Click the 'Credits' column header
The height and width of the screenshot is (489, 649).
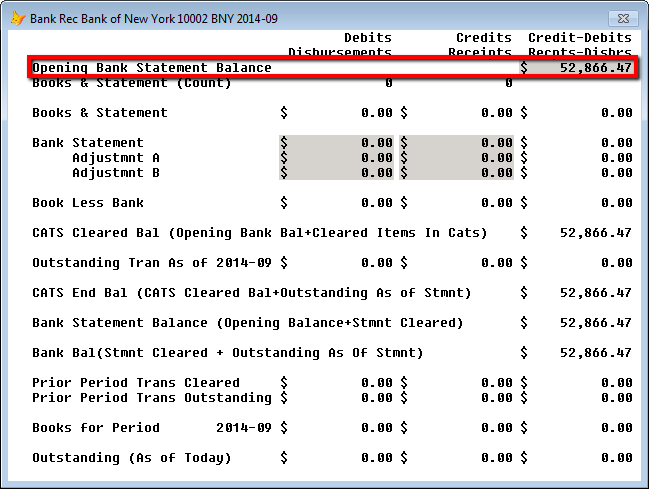pos(484,38)
